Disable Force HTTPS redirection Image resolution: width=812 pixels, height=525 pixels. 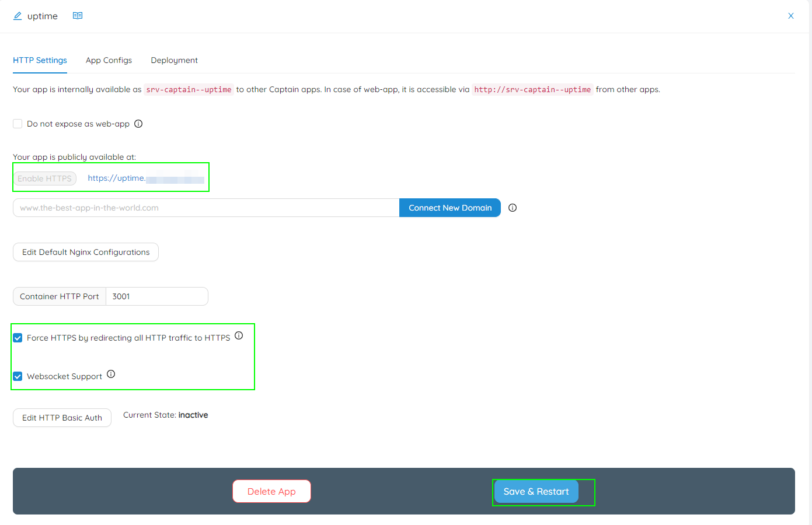click(x=18, y=337)
